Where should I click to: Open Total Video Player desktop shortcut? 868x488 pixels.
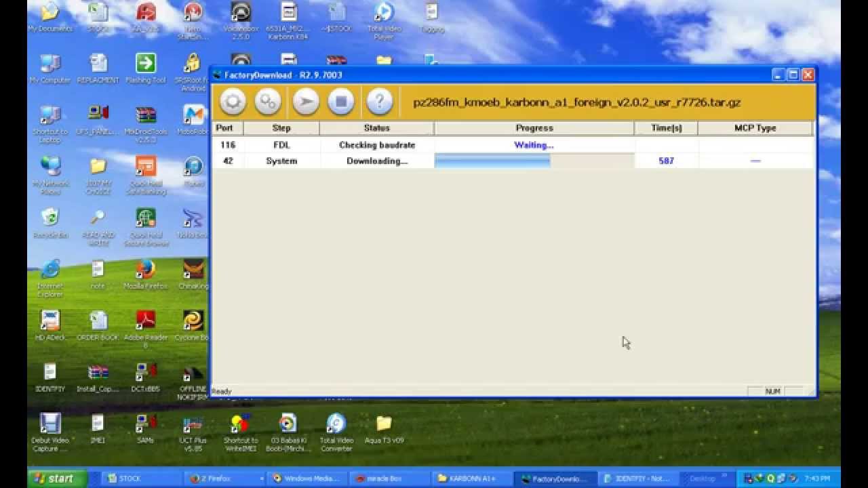click(x=384, y=20)
